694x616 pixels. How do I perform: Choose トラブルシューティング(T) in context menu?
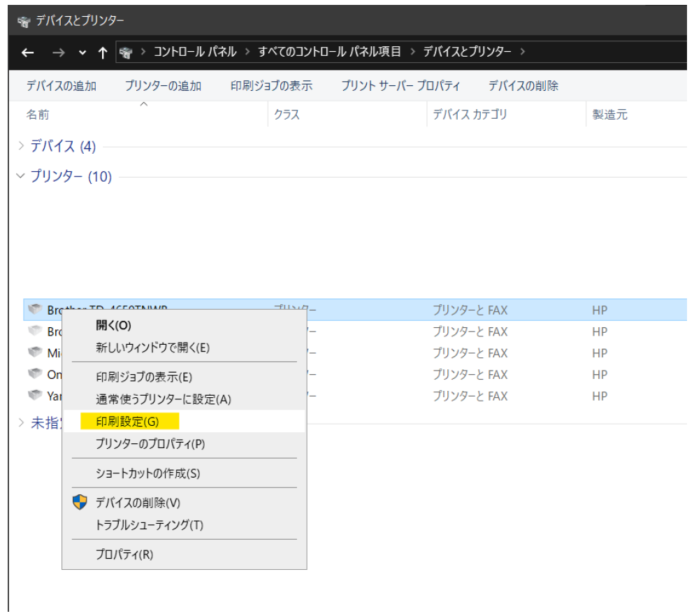point(150,524)
